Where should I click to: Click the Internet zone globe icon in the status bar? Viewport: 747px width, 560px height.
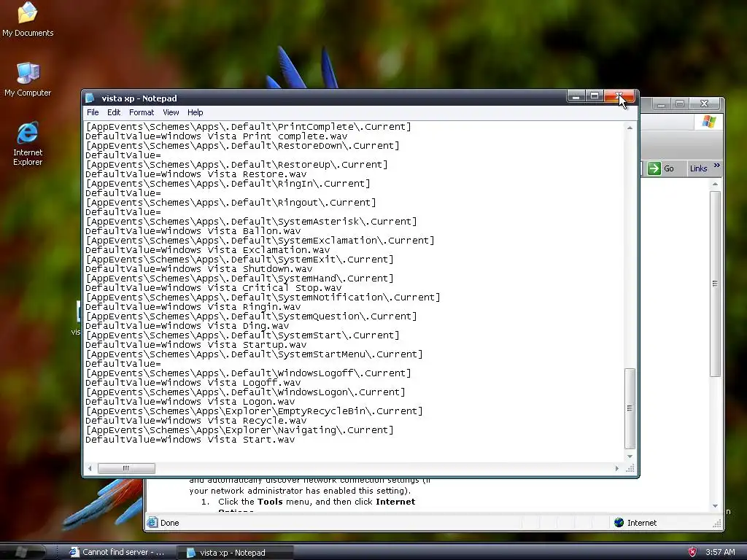619,522
